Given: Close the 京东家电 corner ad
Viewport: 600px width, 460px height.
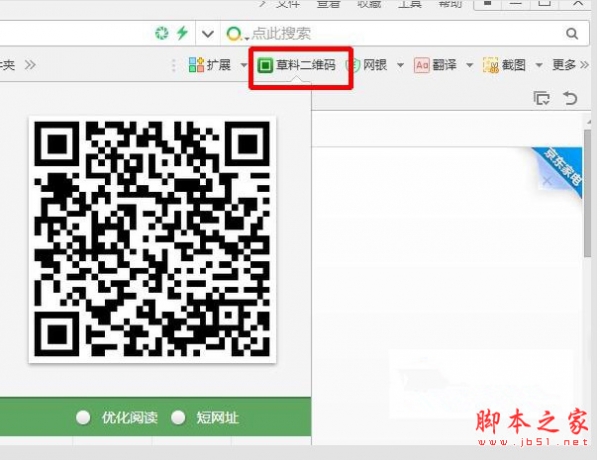Looking at the screenshot, I should 547,181.
